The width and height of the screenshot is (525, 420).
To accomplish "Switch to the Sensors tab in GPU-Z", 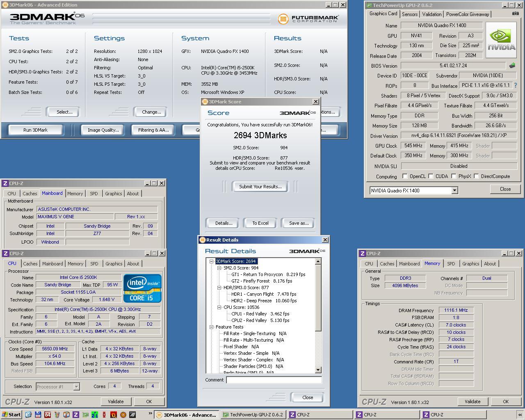I will (410, 14).
